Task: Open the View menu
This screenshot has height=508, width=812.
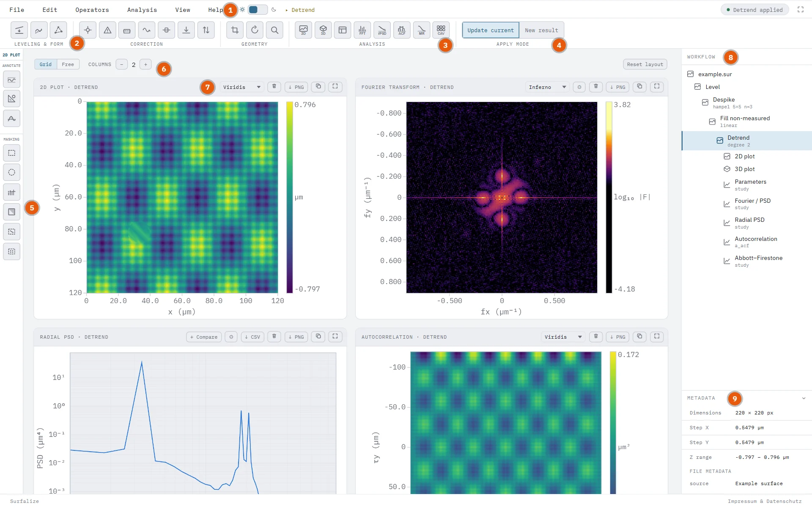Action: tap(183, 10)
